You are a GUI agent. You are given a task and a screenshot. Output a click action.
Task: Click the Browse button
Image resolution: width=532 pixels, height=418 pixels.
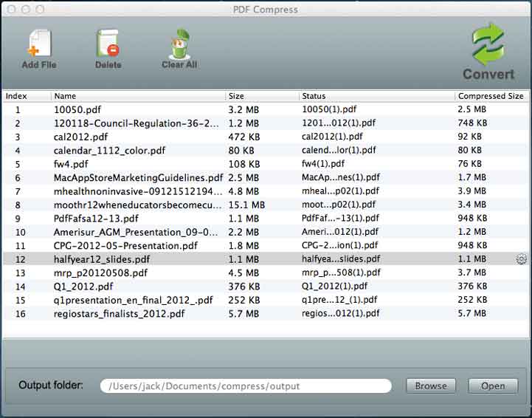(431, 386)
